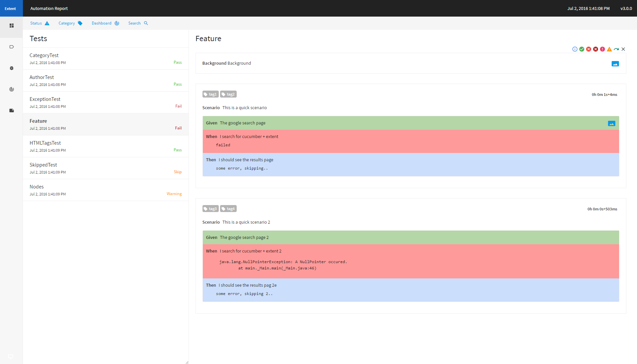Open the Category filter dropdown
This screenshot has width=637, height=364.
coord(70,23)
